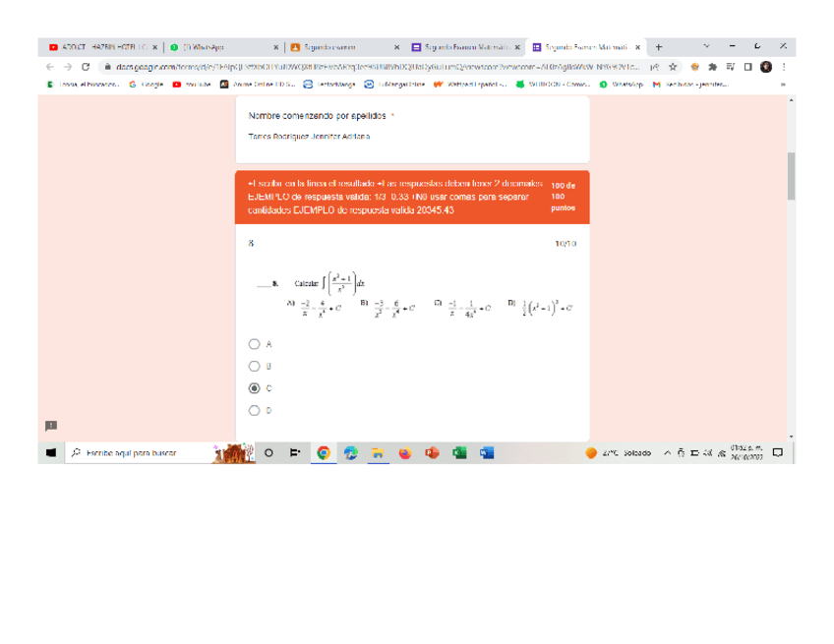Screen dimensions: 834x644
Task: Select radio option B
Action: click(x=255, y=367)
